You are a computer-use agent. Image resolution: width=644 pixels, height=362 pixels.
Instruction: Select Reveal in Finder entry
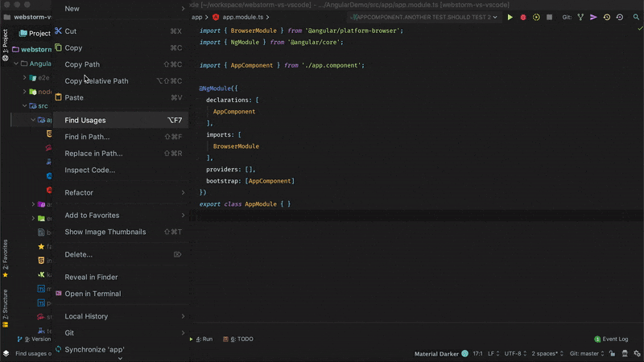(x=120, y=277)
